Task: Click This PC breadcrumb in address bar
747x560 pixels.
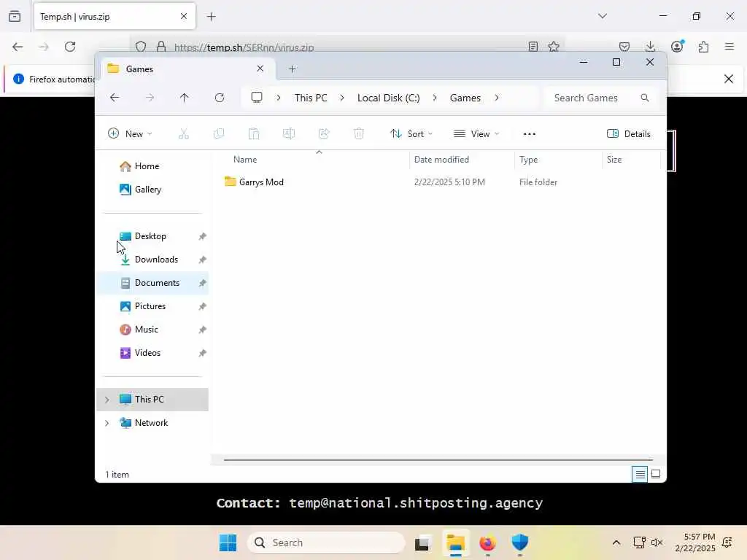Action: coord(311,98)
